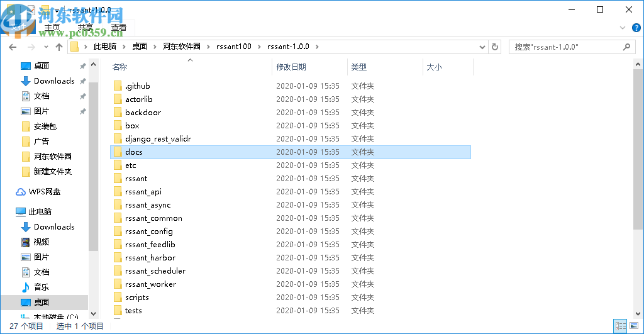The width and height of the screenshot is (644, 334).
Task: Expand the address bar history dropdown
Action: (482, 47)
